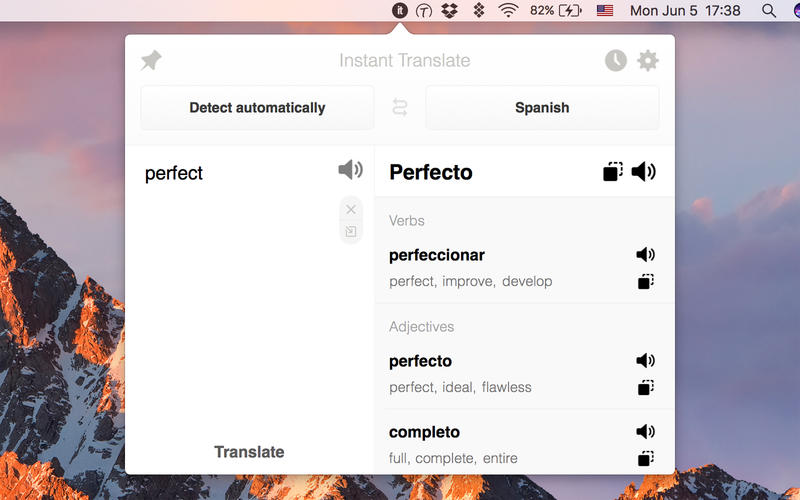This screenshot has height=500, width=800.
Task: Open translation history clock icon
Action: pos(616,61)
